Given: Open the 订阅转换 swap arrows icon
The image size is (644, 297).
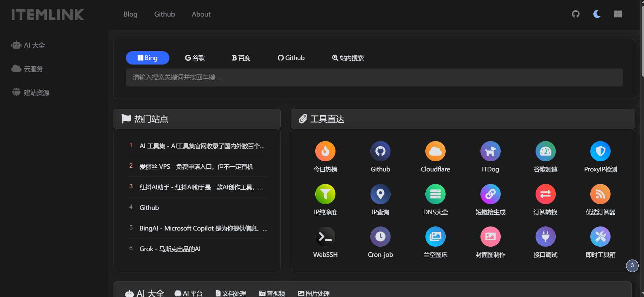Looking at the screenshot, I should click(546, 194).
